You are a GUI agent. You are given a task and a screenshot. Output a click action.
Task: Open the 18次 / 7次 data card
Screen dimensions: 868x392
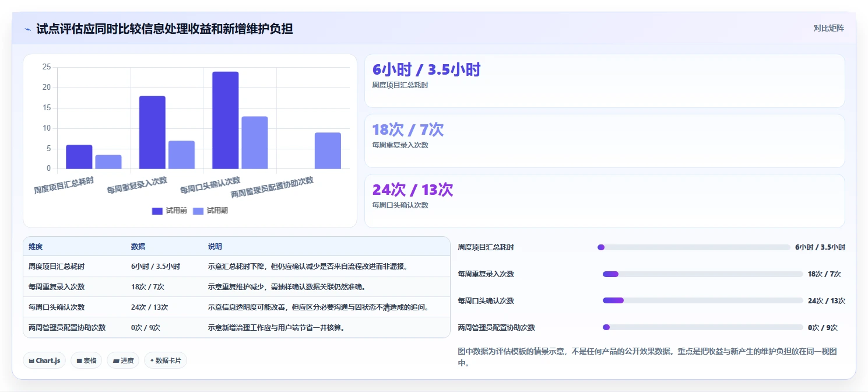pos(605,141)
